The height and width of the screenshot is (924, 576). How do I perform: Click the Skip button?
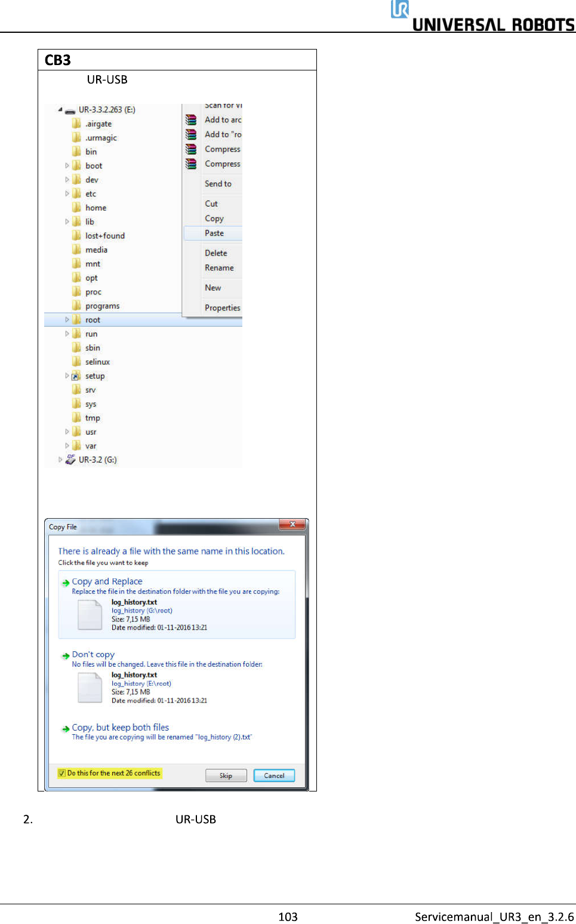[226, 775]
